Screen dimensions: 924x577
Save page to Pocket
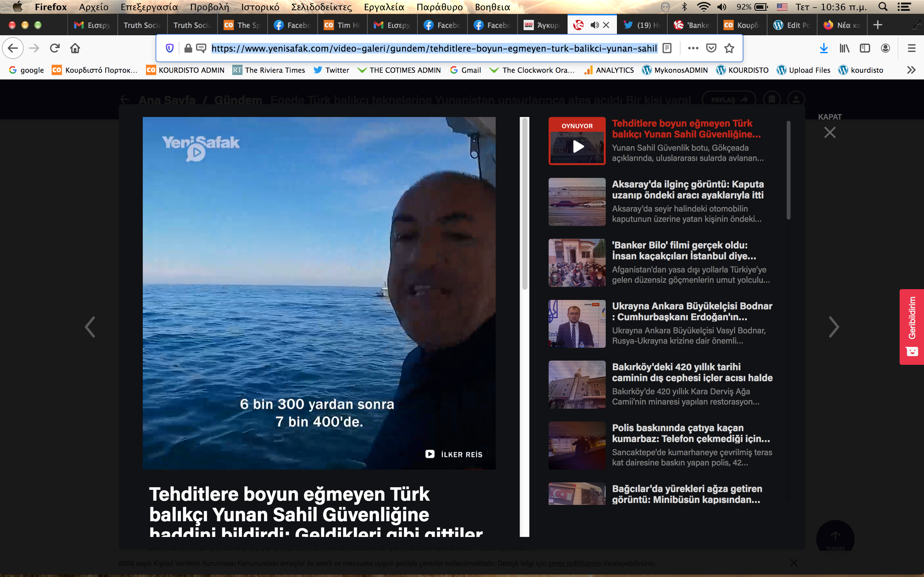(711, 48)
